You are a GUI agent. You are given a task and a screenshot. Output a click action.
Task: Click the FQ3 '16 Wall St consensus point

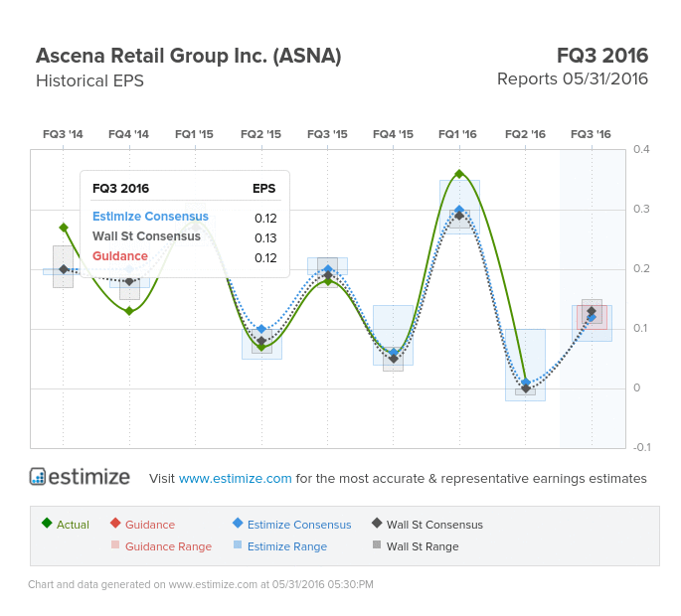pyautogui.click(x=592, y=311)
